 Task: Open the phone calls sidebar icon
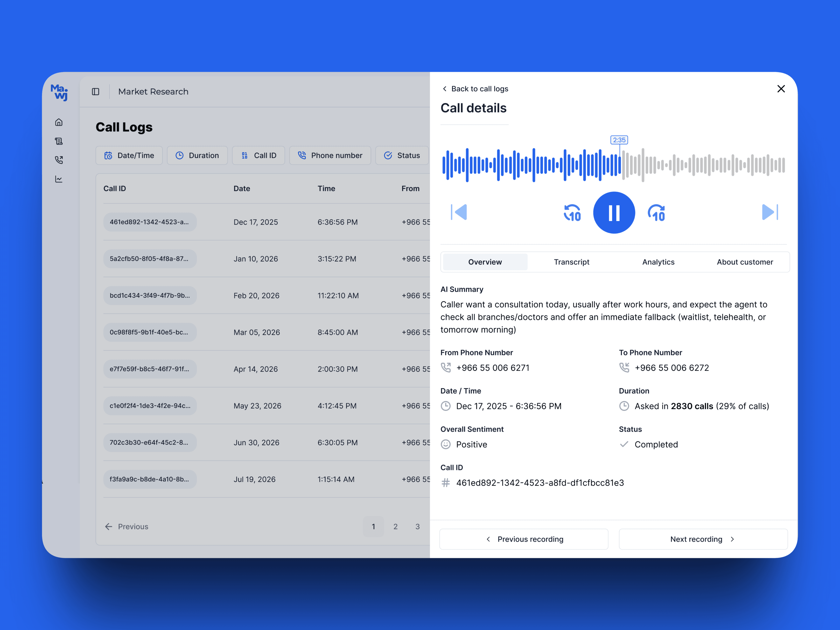(x=59, y=160)
